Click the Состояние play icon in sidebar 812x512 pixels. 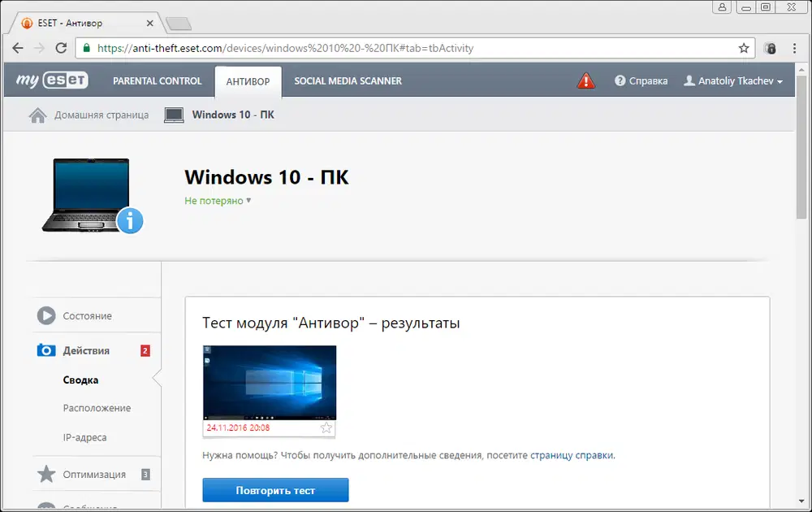[46, 315]
